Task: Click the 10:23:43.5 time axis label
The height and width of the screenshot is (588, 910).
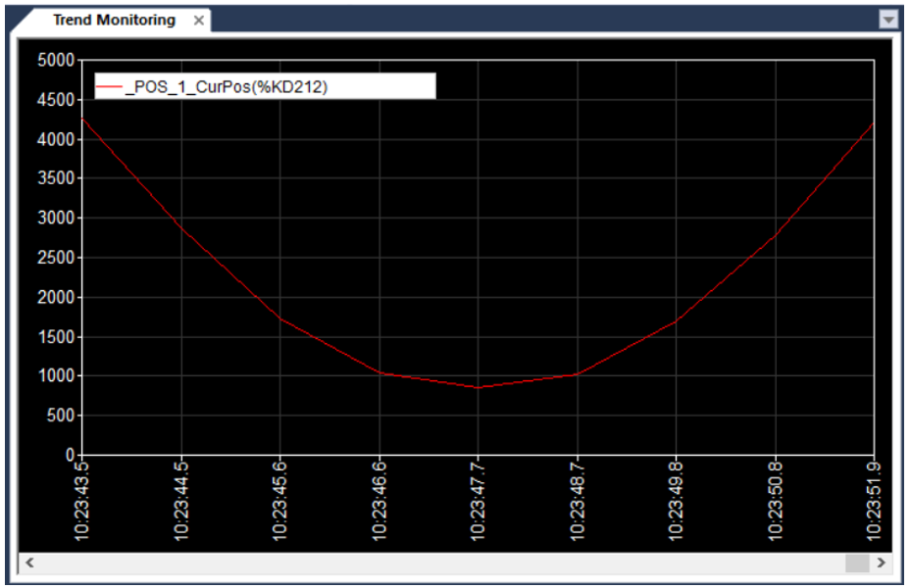Action: tap(81, 500)
